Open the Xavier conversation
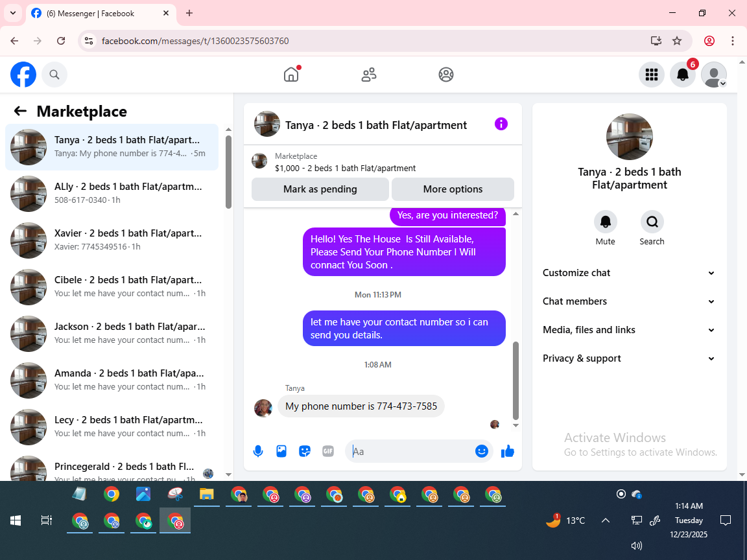 (112, 240)
